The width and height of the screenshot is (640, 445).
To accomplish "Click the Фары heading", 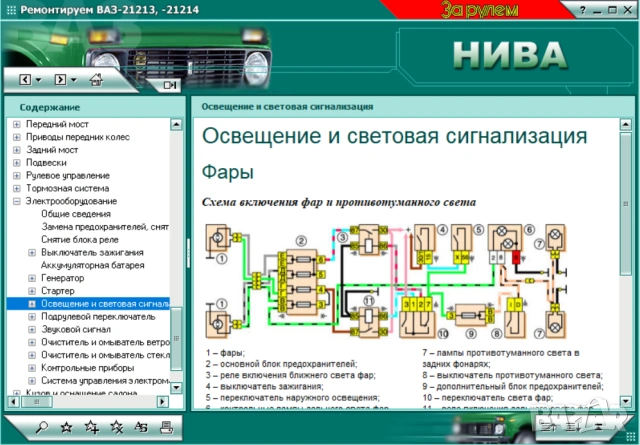I will 228,172.
